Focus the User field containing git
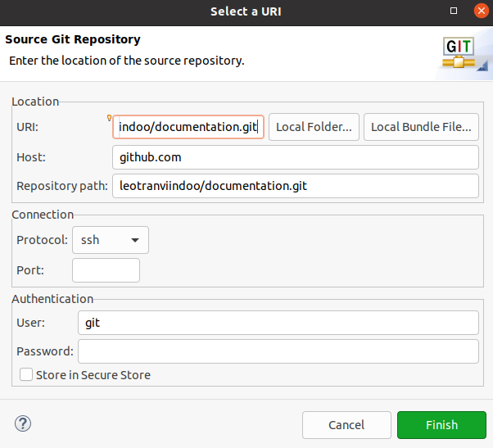This screenshot has height=448, width=493. [x=278, y=323]
